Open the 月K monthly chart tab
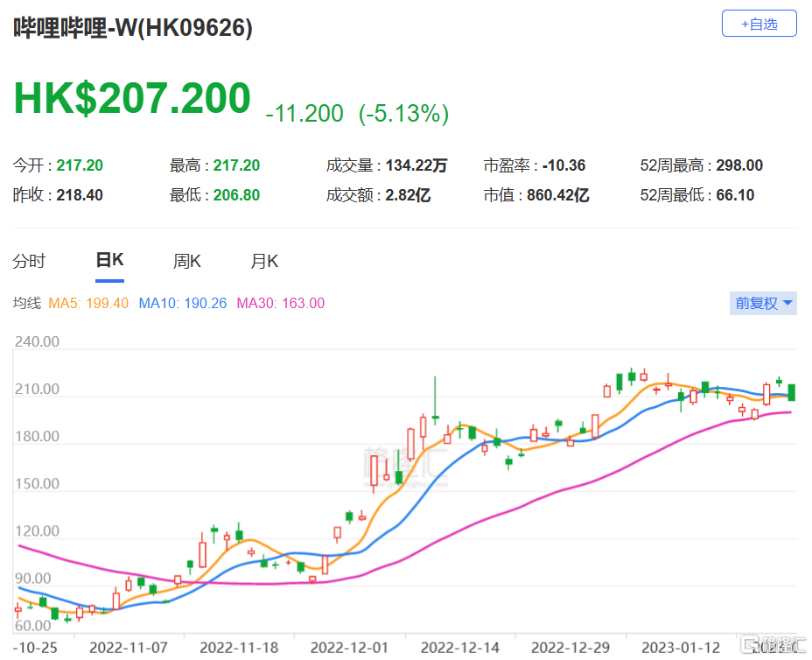Viewport: 812px width, 660px height. point(264,261)
